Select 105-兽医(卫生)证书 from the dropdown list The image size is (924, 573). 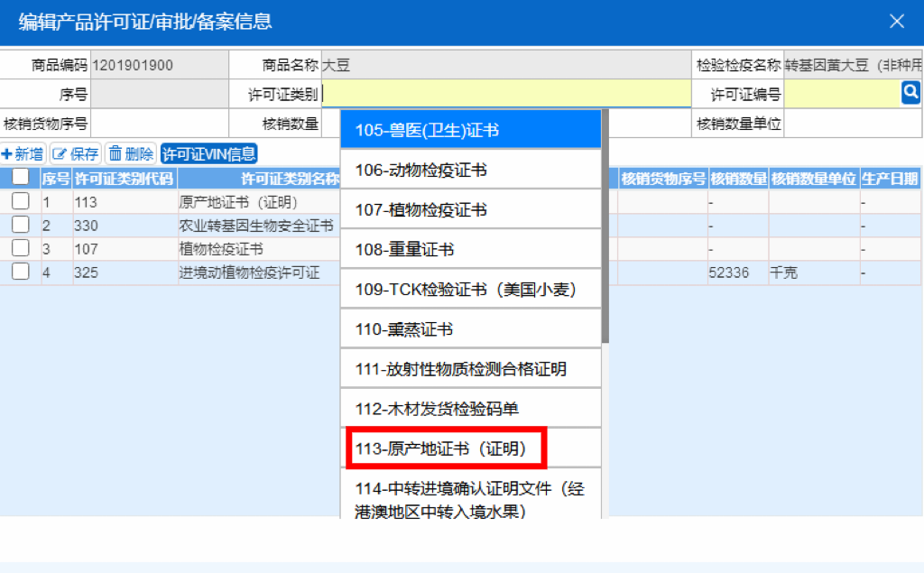click(x=470, y=129)
